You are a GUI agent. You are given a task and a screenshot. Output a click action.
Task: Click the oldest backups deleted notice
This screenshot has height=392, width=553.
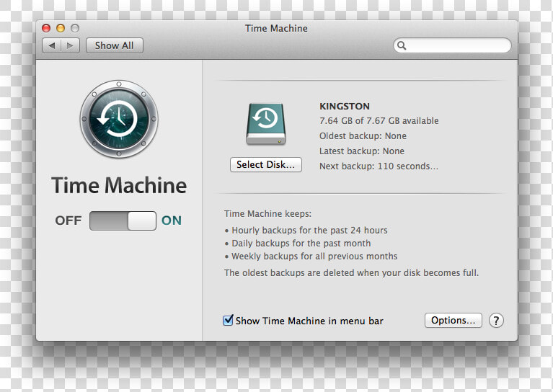[x=351, y=273]
